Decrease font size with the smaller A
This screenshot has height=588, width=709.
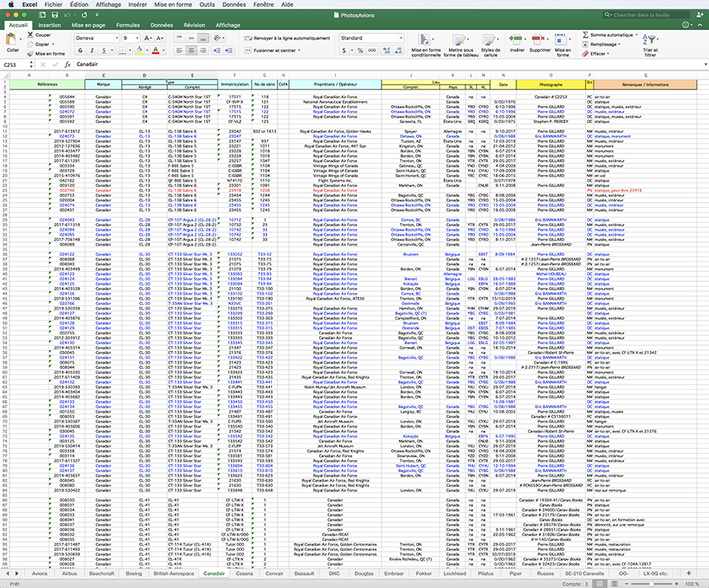coord(160,38)
